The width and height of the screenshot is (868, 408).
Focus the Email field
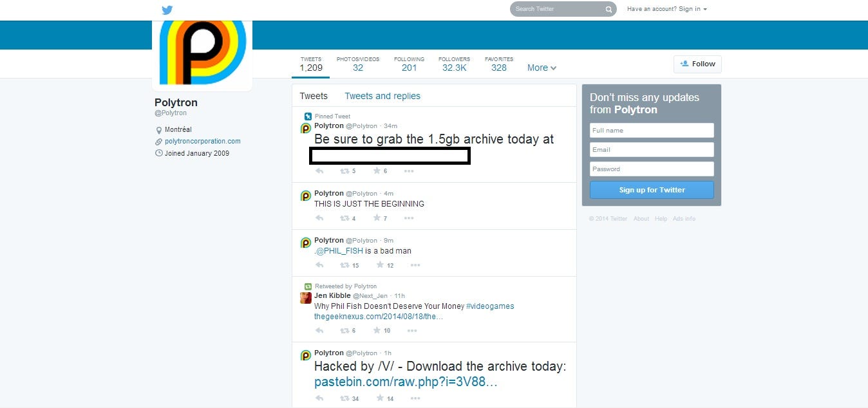coord(652,149)
